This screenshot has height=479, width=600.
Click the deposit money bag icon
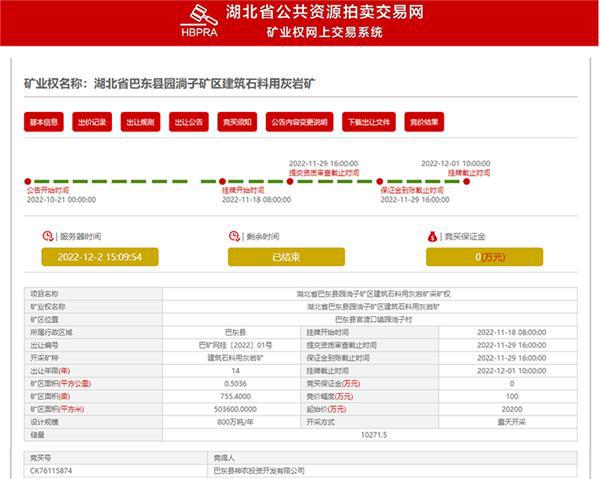click(433, 236)
